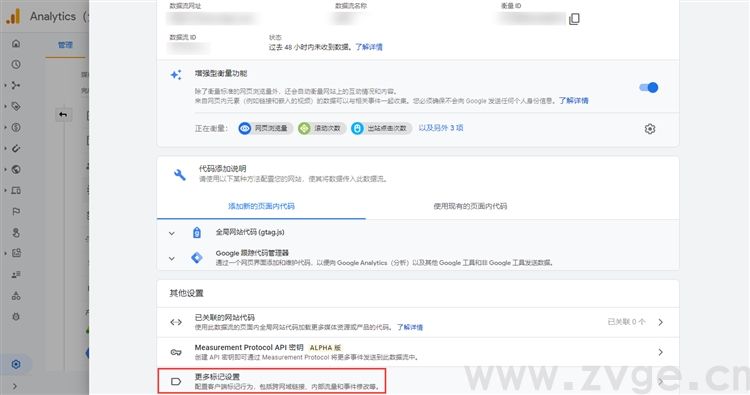Open the enhanced measurement settings gear
750x395 pixels.
pyautogui.click(x=650, y=129)
